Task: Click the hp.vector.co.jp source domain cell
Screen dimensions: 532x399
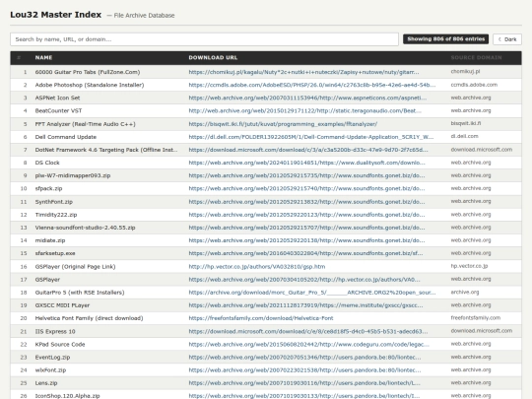Action: click(x=469, y=266)
